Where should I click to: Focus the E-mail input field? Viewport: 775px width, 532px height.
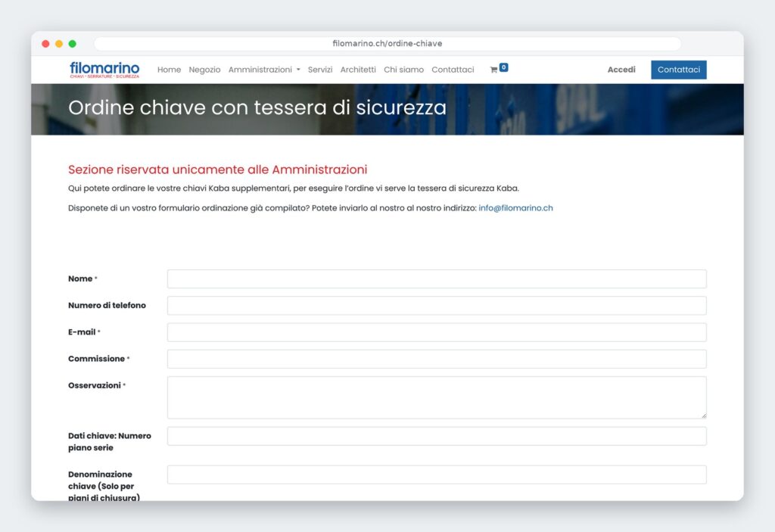coord(437,332)
